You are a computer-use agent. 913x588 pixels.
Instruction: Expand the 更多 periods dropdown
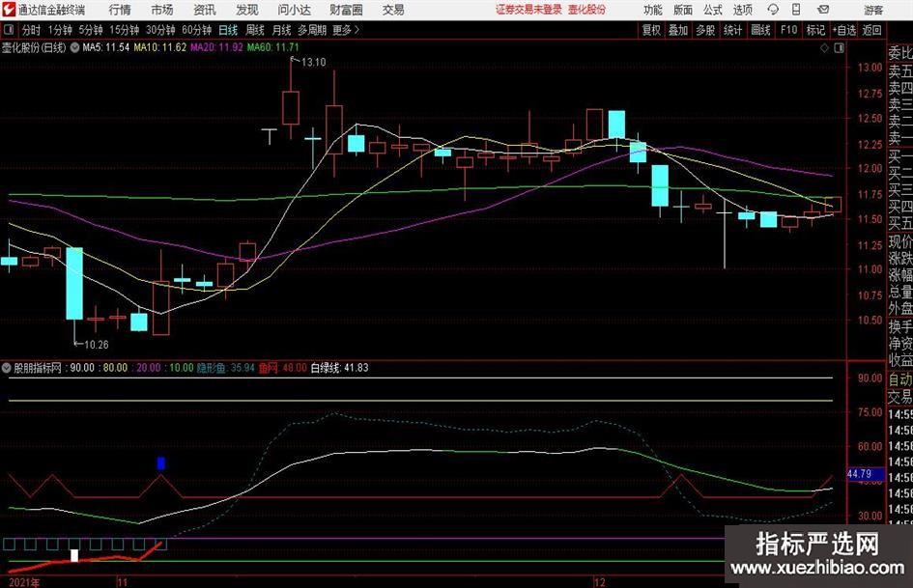[347, 30]
